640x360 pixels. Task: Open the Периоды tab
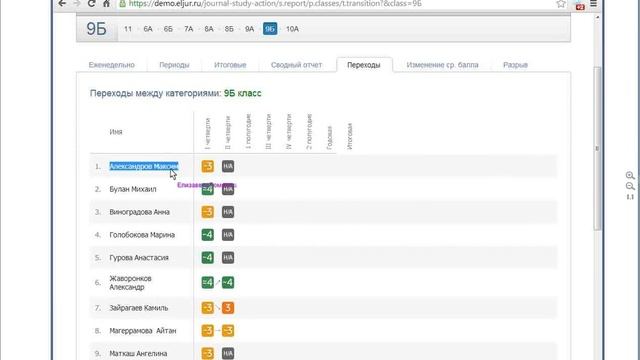(174, 65)
